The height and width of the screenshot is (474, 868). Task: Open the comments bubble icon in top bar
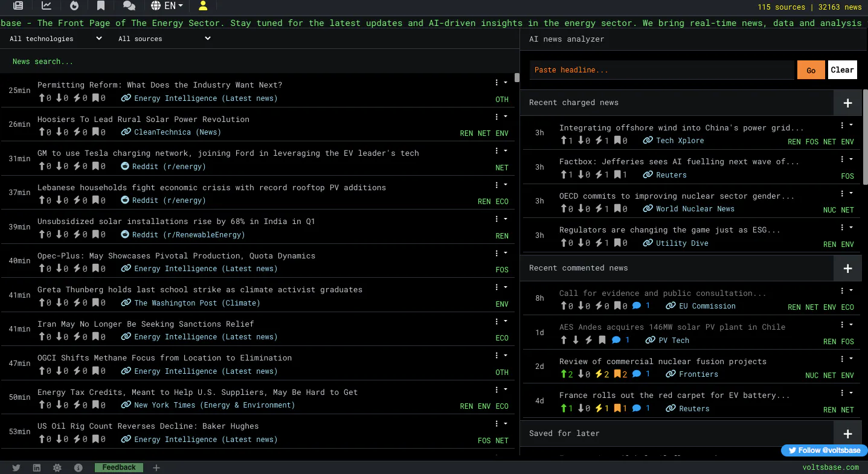point(129,6)
